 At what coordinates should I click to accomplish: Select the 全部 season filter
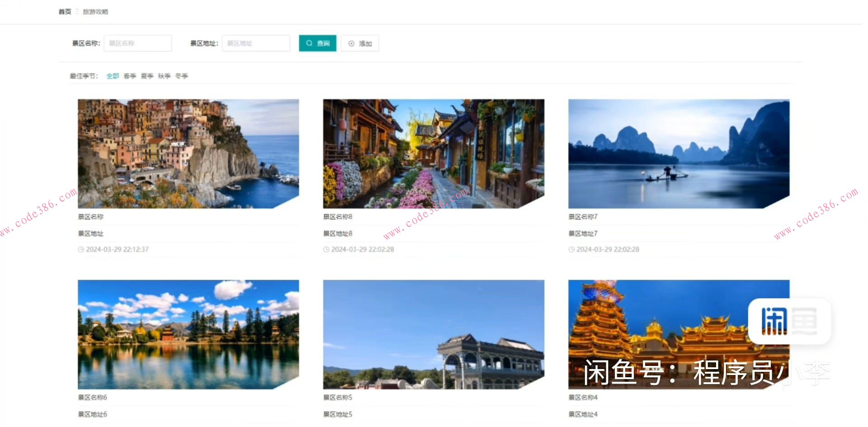pyautogui.click(x=113, y=76)
